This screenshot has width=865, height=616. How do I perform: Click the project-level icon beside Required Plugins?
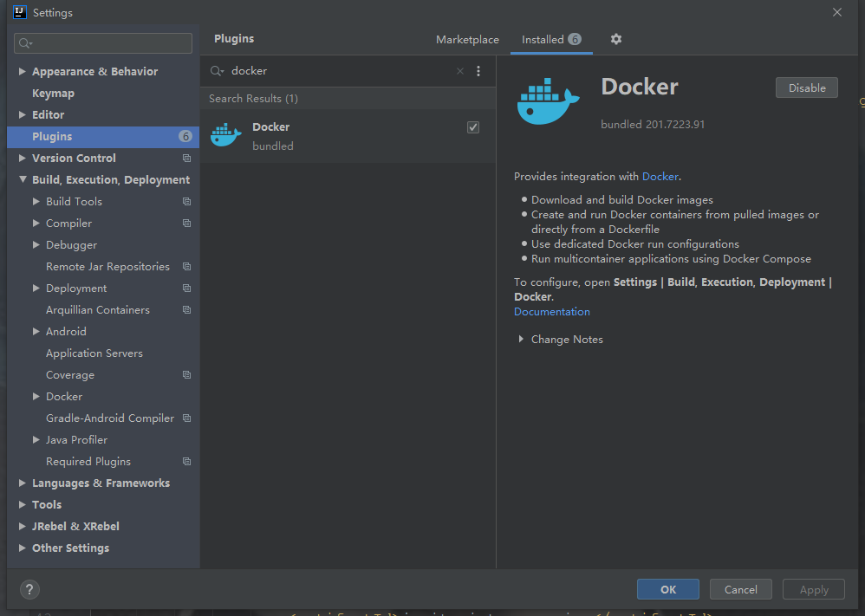point(187,462)
